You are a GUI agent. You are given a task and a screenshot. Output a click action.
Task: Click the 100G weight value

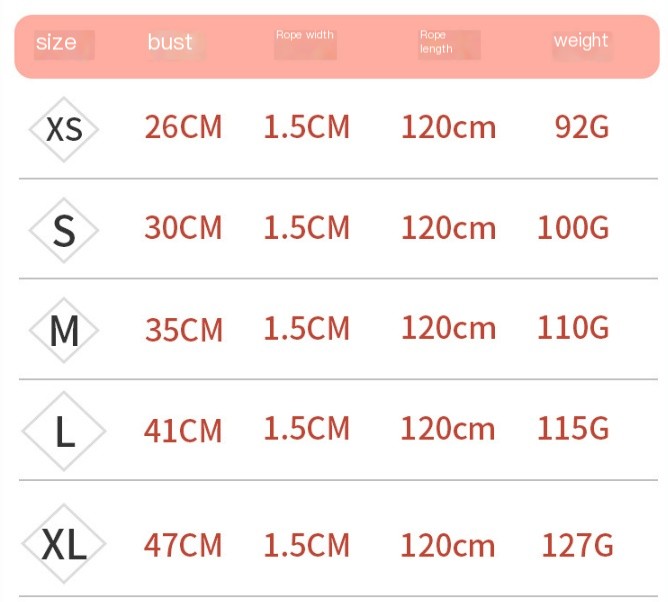(573, 227)
